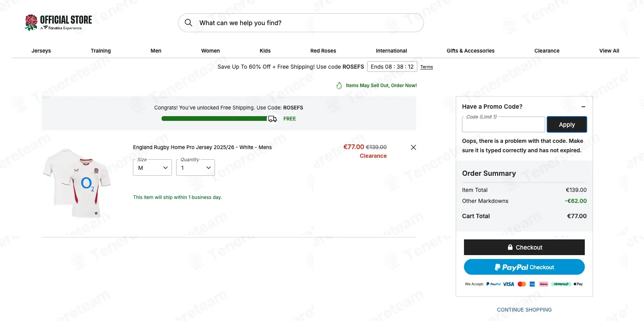Viewport: 644px width, 321px height.
Task: Click the free shipping truck icon
Action: coord(273,119)
